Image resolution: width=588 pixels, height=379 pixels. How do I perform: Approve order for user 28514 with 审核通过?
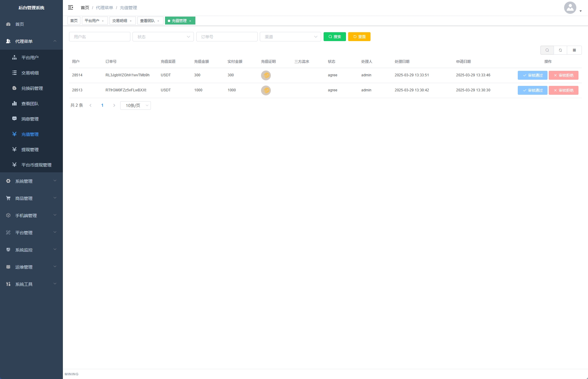532,75
